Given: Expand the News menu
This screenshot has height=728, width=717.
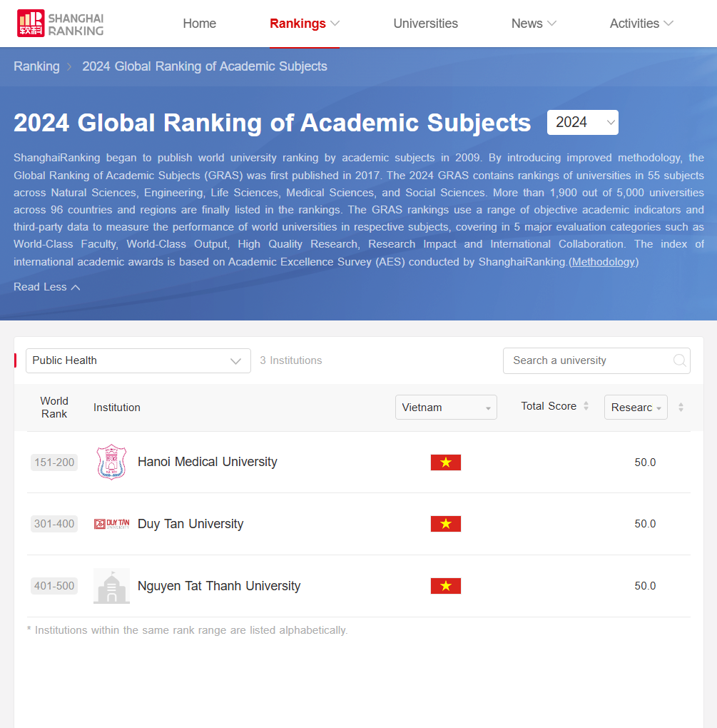Looking at the screenshot, I should (534, 24).
